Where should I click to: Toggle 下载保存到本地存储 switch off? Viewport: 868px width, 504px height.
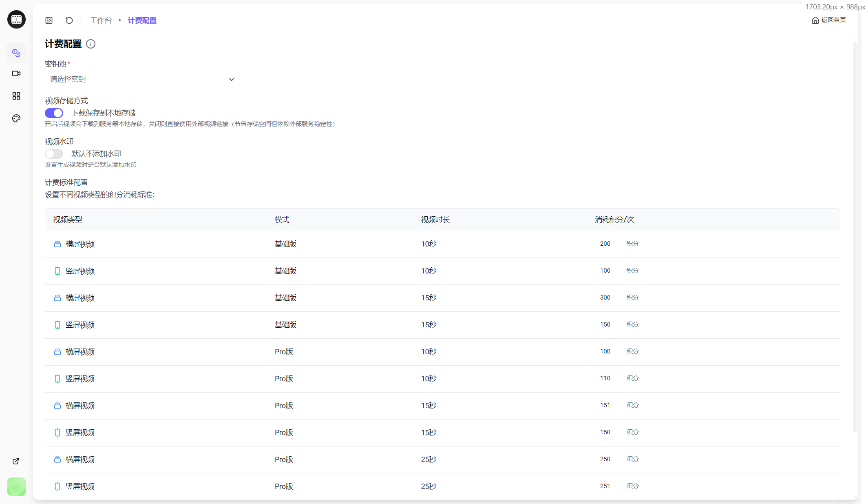54,113
